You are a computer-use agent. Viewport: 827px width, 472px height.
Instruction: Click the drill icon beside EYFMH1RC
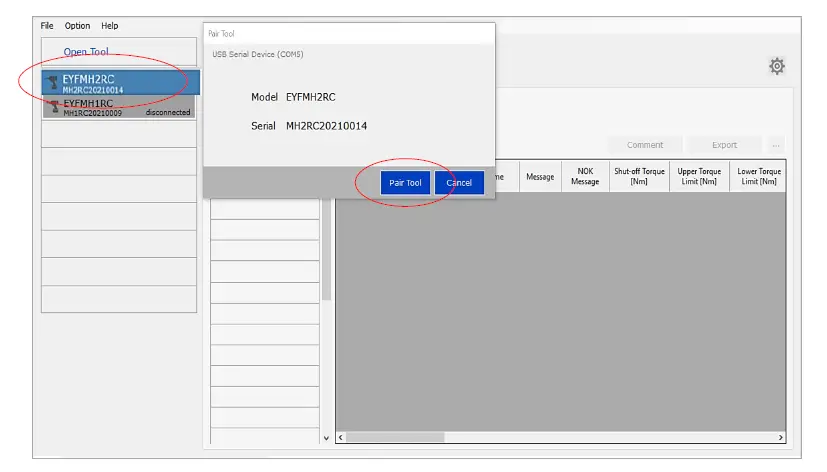point(53,107)
